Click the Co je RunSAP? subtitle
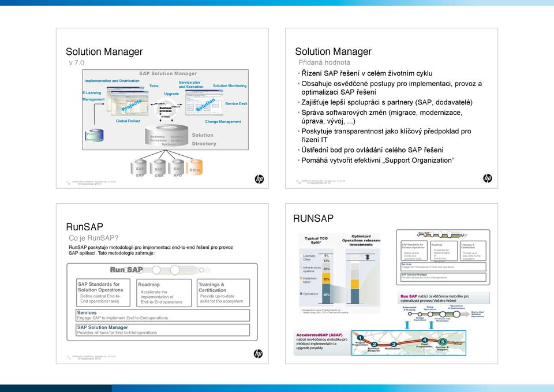The image size is (554, 392). pyautogui.click(x=93, y=238)
